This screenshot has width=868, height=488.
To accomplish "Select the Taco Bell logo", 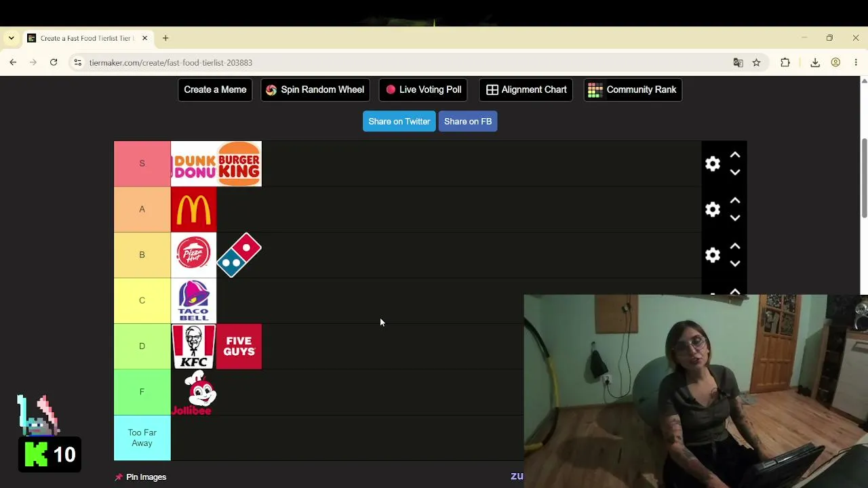I will pyautogui.click(x=193, y=300).
